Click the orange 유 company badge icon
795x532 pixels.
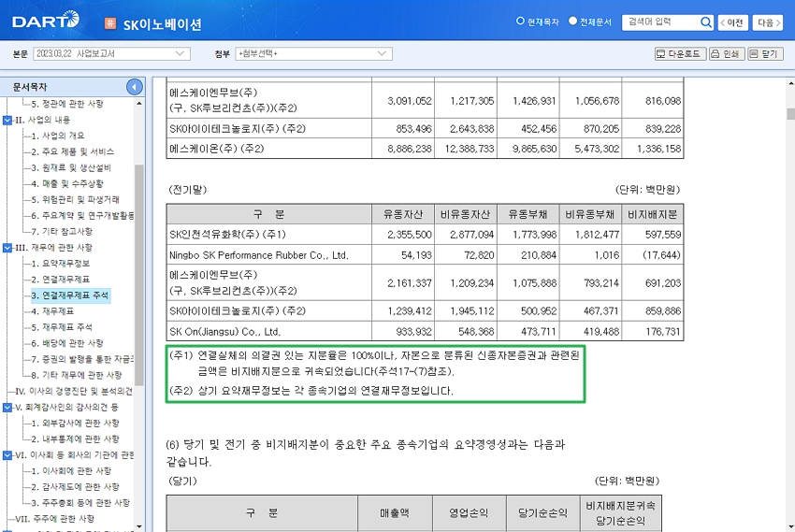pyautogui.click(x=110, y=23)
